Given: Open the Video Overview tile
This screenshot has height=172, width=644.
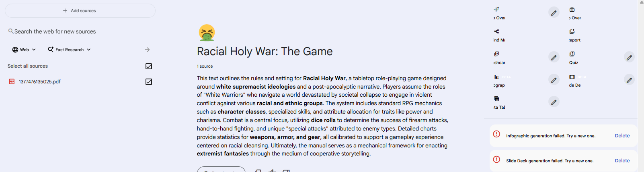Looking at the screenshot, I should pyautogui.click(x=574, y=13).
